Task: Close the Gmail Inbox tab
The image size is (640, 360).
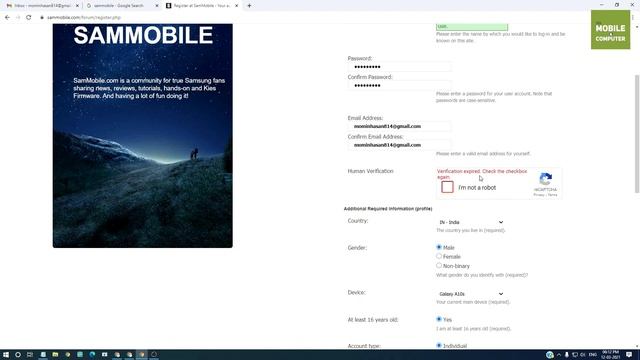Action: pos(77,6)
